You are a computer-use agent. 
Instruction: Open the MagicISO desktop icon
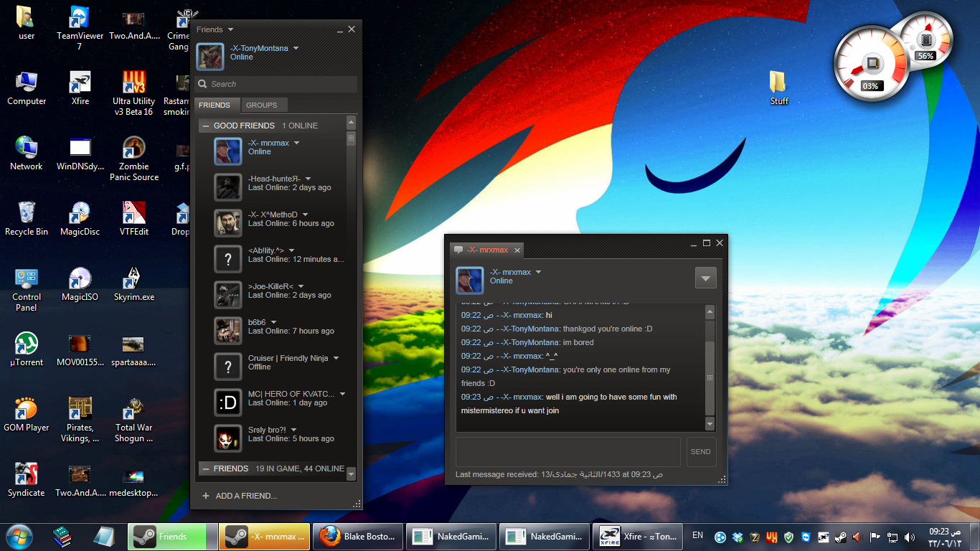(x=80, y=279)
